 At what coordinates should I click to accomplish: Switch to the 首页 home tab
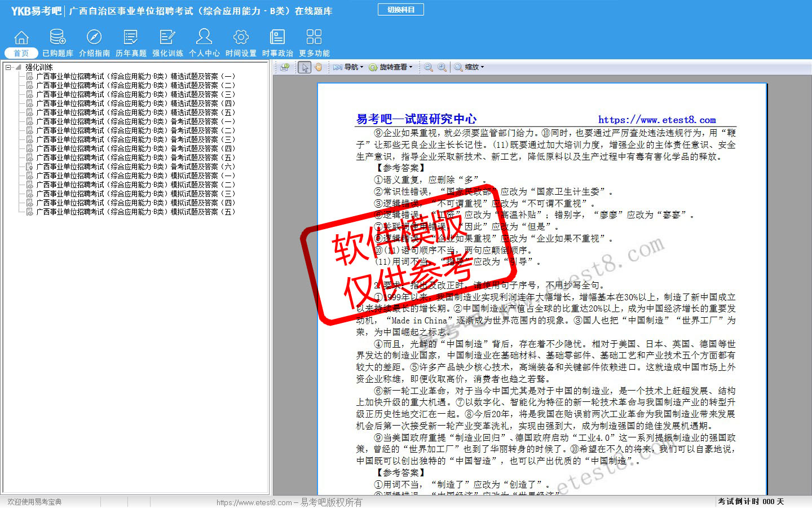click(21, 53)
